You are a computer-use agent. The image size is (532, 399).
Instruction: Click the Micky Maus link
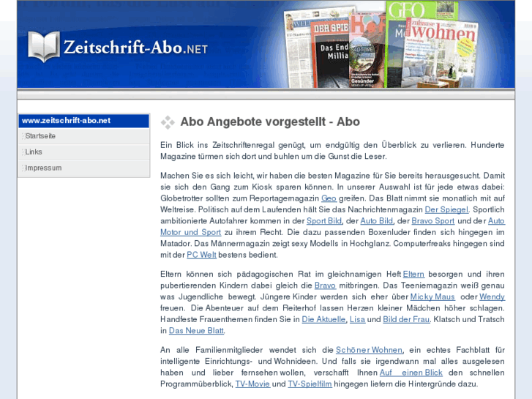(432, 297)
